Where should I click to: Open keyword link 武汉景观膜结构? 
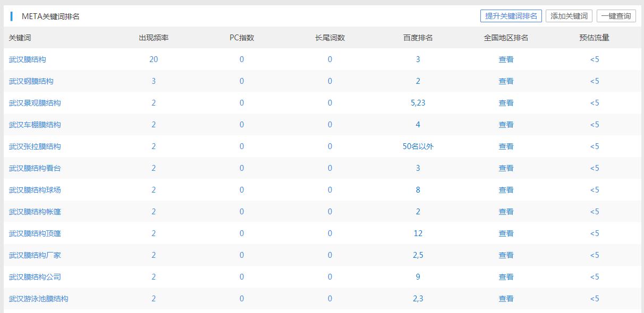(35, 103)
